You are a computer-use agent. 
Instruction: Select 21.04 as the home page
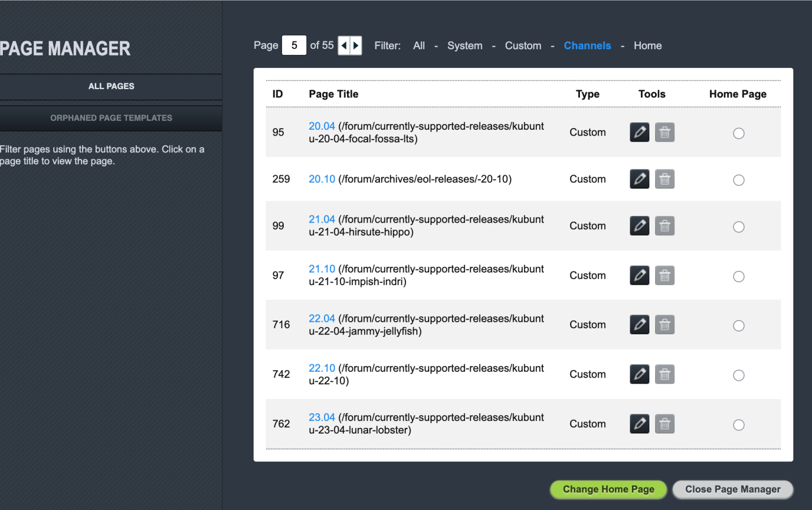coord(738,227)
